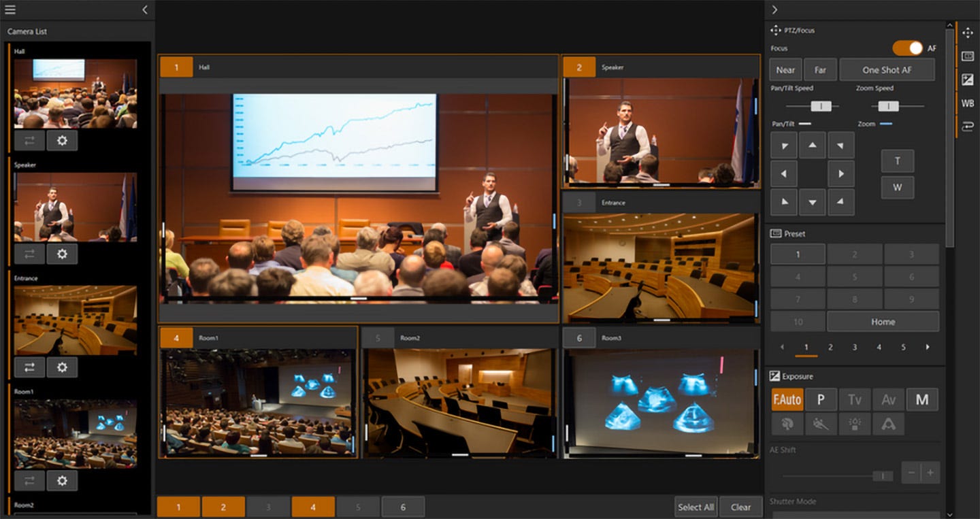The width and height of the screenshot is (980, 519).
Task: Collapse the Camera List panel with chevron
Action: click(144, 10)
